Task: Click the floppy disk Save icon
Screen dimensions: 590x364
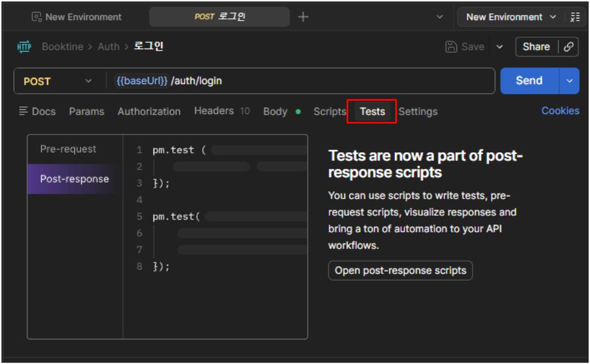Action: click(451, 46)
